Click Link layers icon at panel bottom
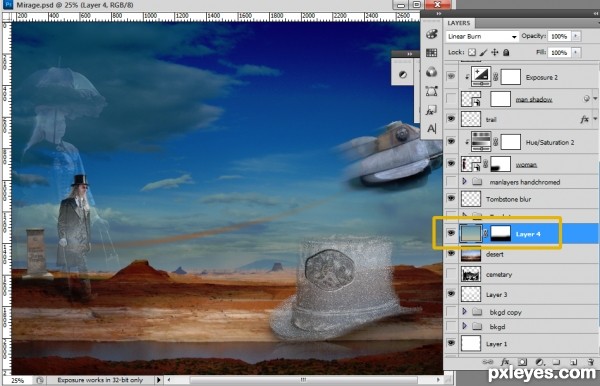Viewport: 600px width, 386px height. (488, 362)
